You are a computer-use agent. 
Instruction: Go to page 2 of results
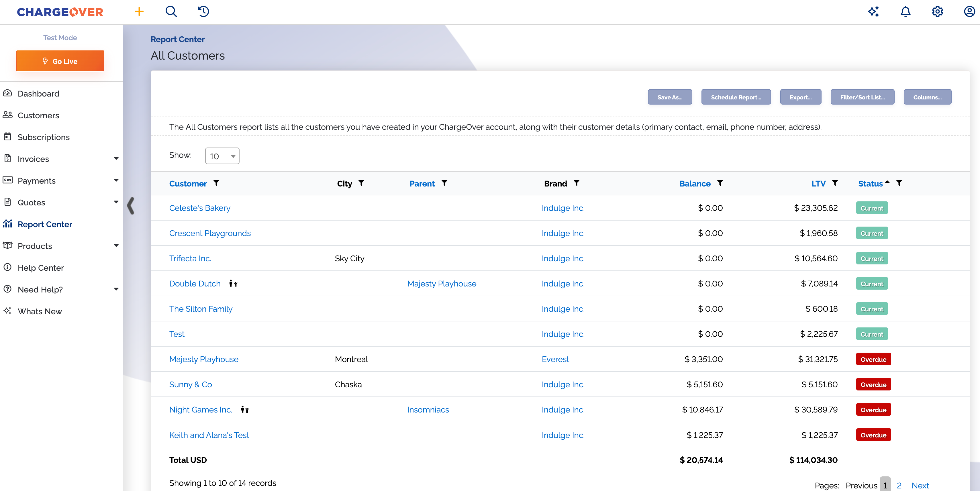click(899, 485)
